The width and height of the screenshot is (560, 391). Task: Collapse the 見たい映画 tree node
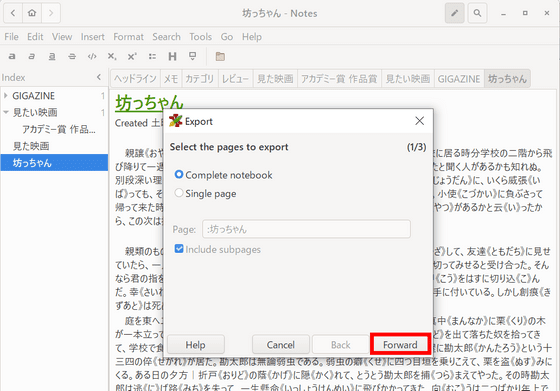(6, 112)
